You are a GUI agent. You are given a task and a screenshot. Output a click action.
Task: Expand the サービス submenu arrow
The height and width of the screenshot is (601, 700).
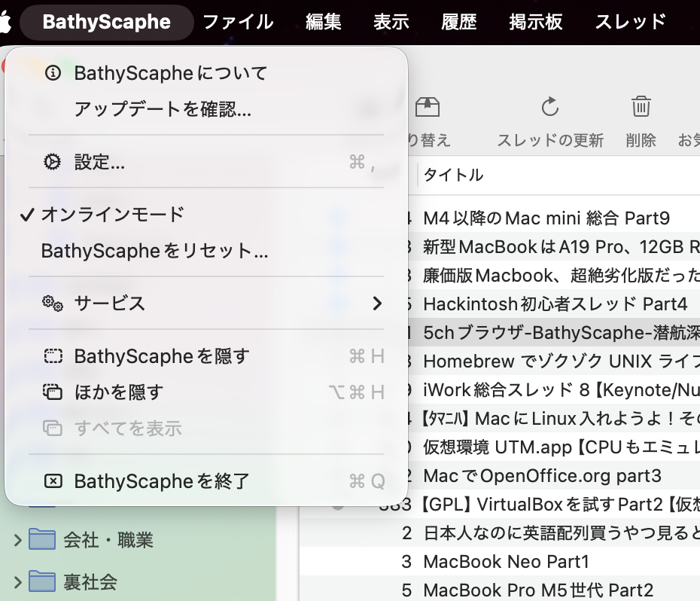377,304
